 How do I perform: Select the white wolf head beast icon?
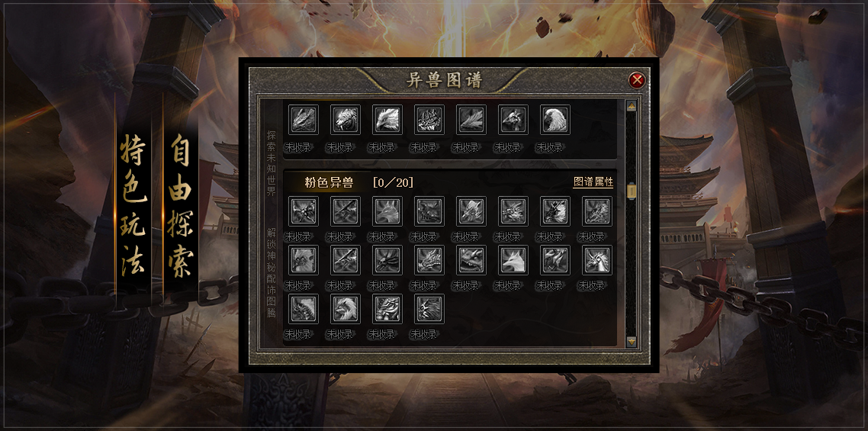click(513, 260)
